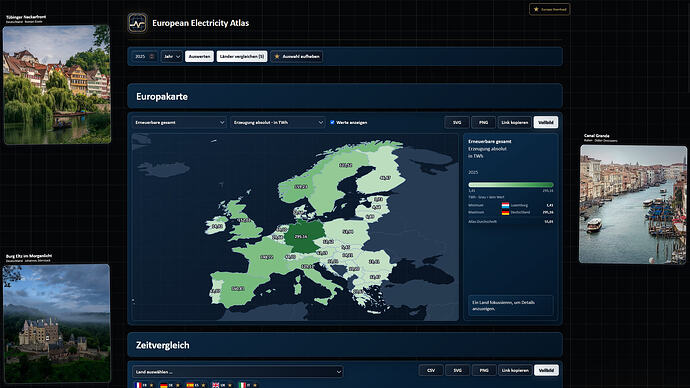Image resolution: width=690 pixels, height=388 pixels.
Task: Click the European Electricity Atlas logo icon
Action: pyautogui.click(x=137, y=23)
